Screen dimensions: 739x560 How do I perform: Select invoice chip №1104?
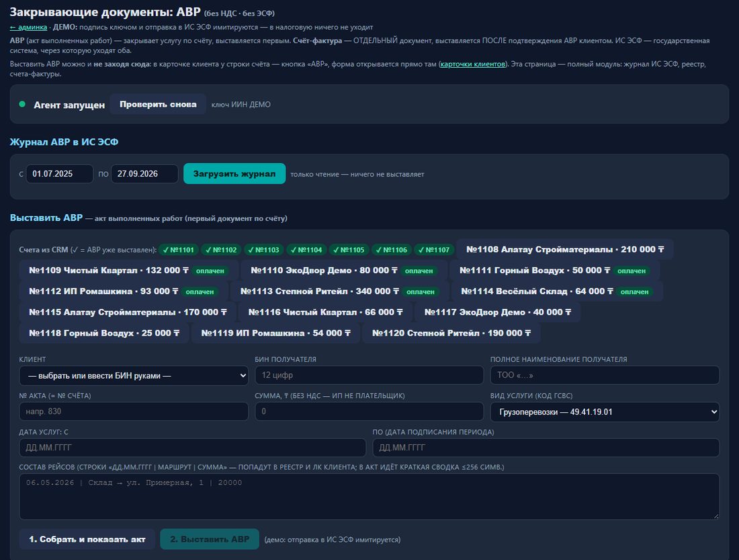pyautogui.click(x=306, y=250)
